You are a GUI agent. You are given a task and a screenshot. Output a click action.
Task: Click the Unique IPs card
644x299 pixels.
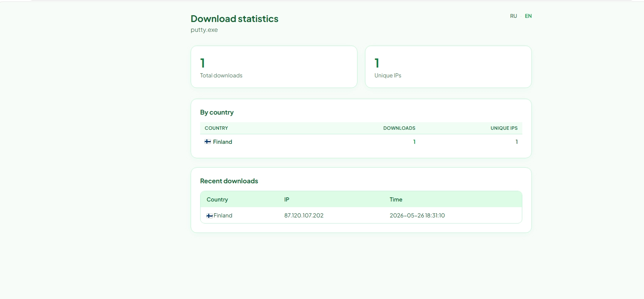[448, 67]
